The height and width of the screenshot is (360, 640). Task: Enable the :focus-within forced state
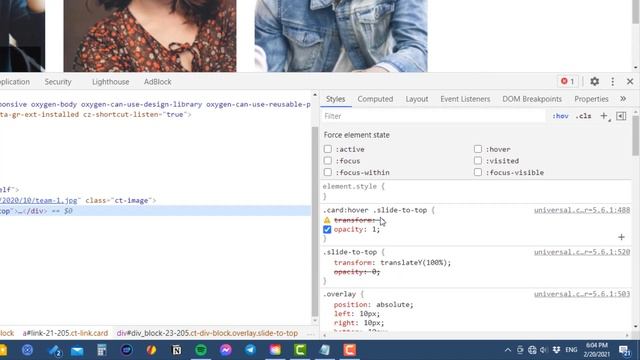click(x=328, y=172)
